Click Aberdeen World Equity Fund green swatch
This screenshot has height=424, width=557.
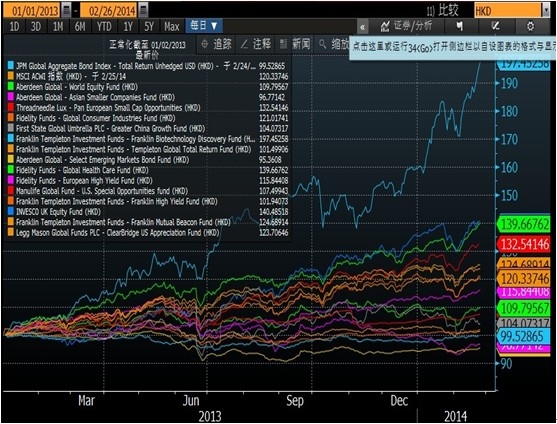click(x=11, y=87)
